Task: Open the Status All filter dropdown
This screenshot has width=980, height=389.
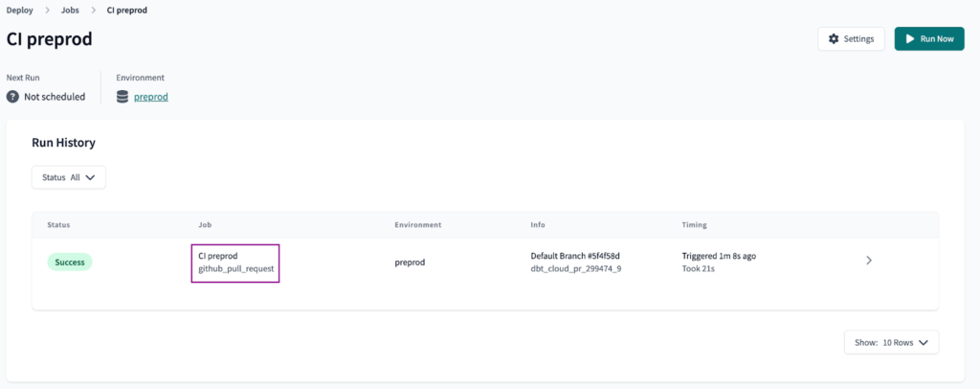Action: pos(69,177)
